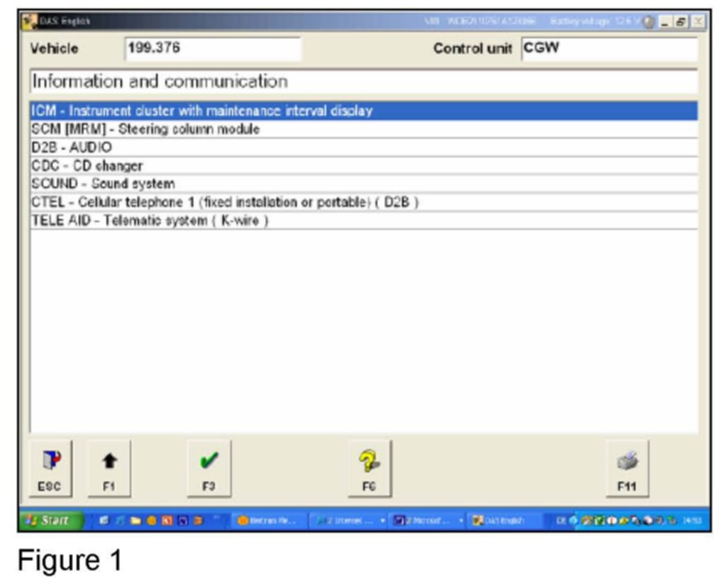Select SCM [MRM] - Steering column module

pyautogui.click(x=146, y=130)
